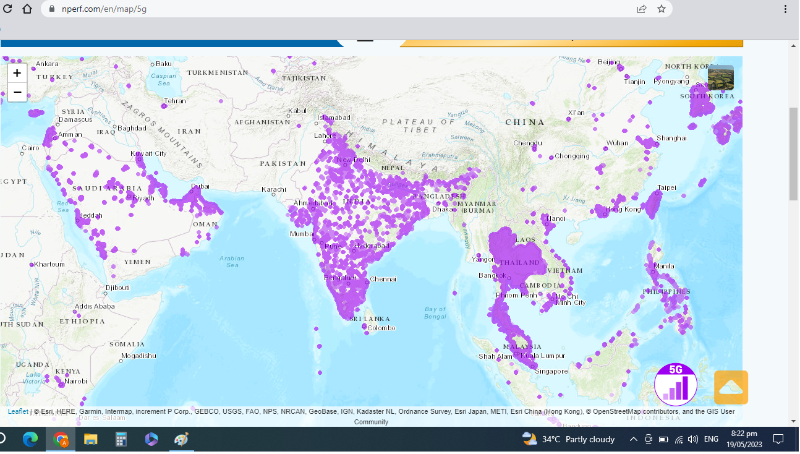Open Microsoft Edge from the taskbar
This screenshot has height=454, width=800.
coord(30,439)
